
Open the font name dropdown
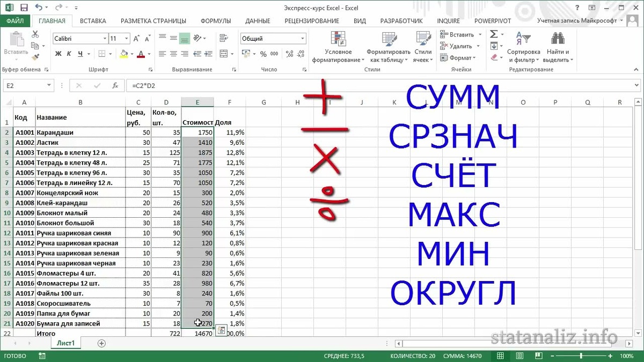point(104,39)
